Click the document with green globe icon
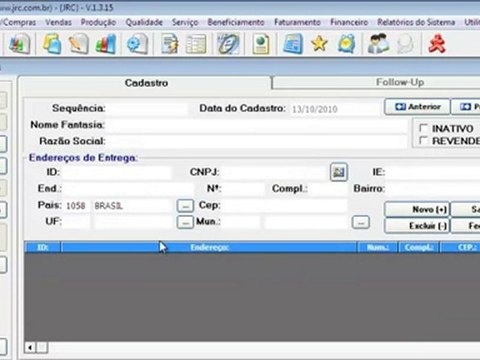 [261, 44]
